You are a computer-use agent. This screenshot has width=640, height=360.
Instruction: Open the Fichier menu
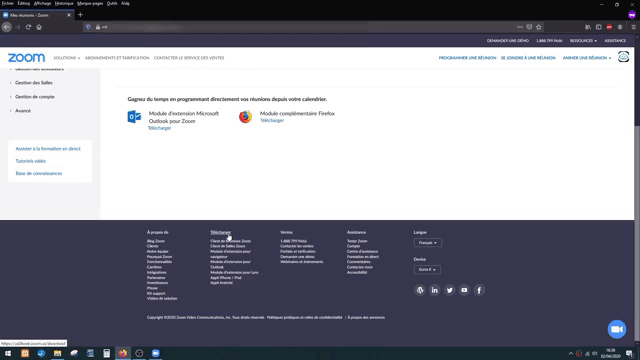8,3
